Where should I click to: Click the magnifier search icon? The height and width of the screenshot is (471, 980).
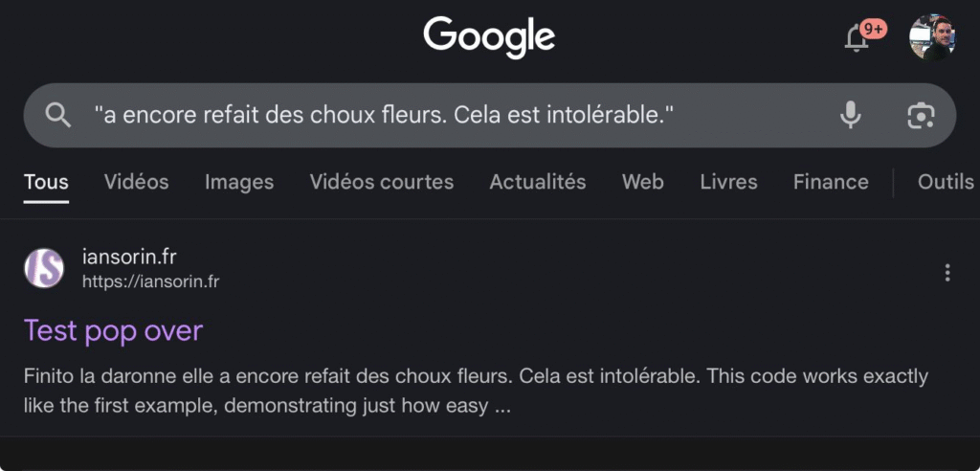coord(58,116)
